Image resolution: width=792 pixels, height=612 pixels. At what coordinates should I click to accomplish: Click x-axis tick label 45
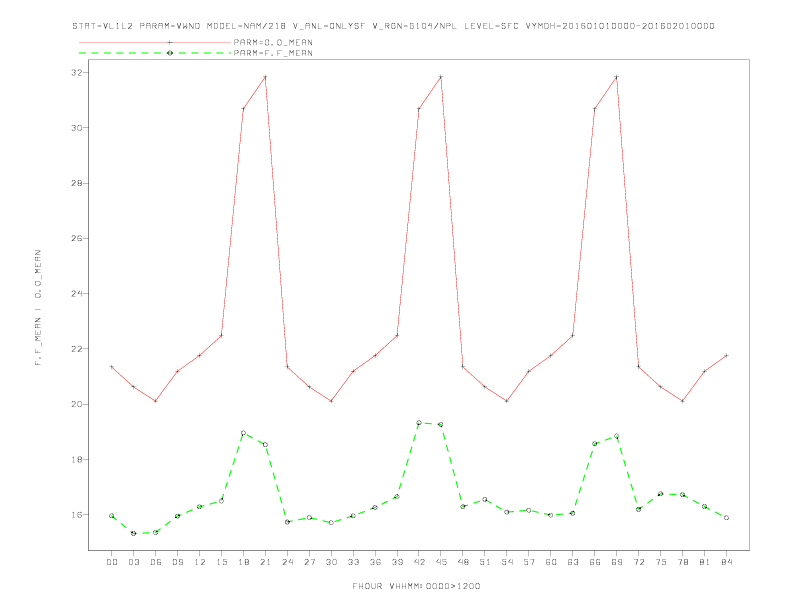pos(441,562)
